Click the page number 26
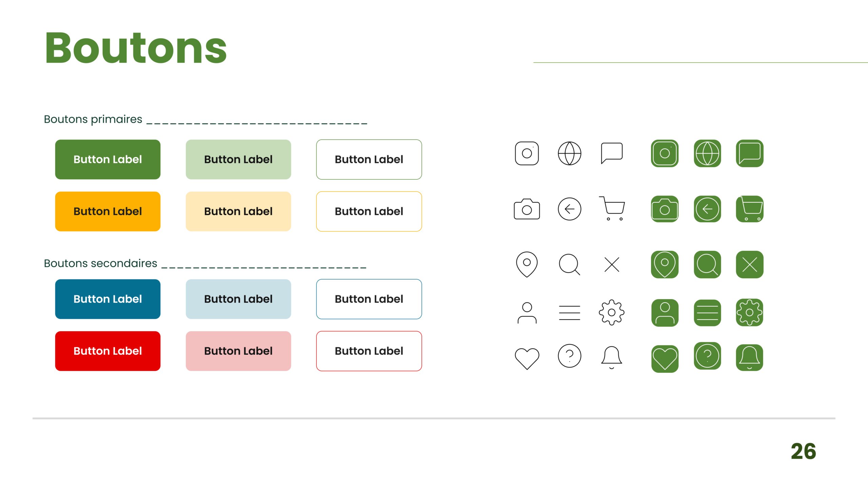The height and width of the screenshot is (488, 868). click(x=803, y=451)
